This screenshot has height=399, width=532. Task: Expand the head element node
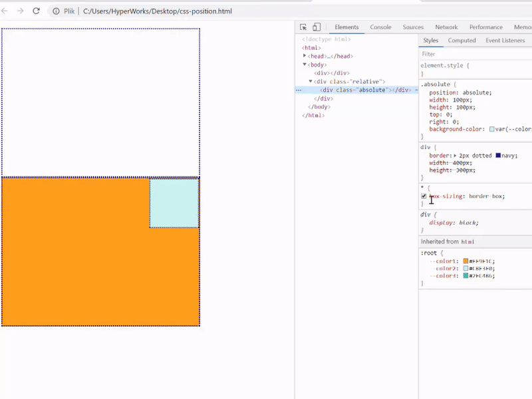click(305, 56)
